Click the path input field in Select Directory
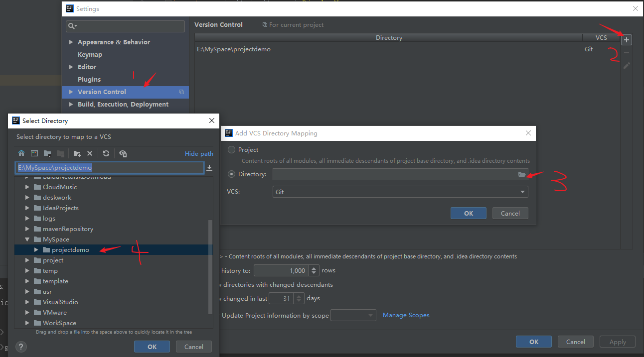This screenshot has height=357, width=644. (x=110, y=168)
